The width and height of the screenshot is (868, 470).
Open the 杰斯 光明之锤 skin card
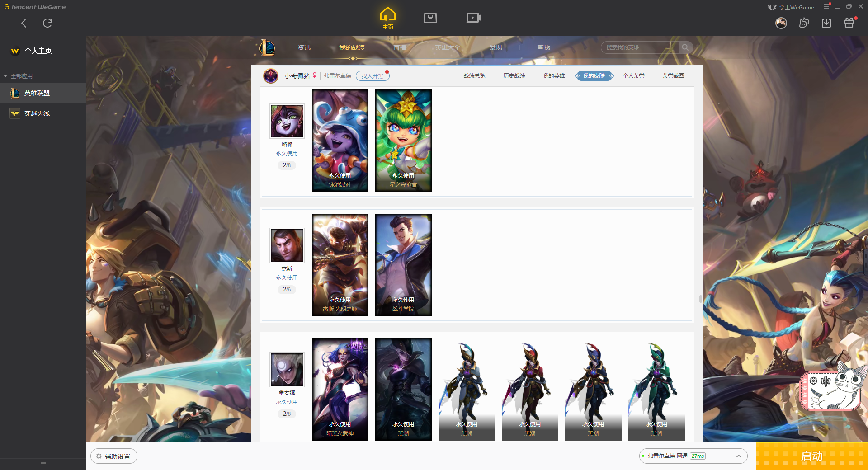click(x=340, y=265)
